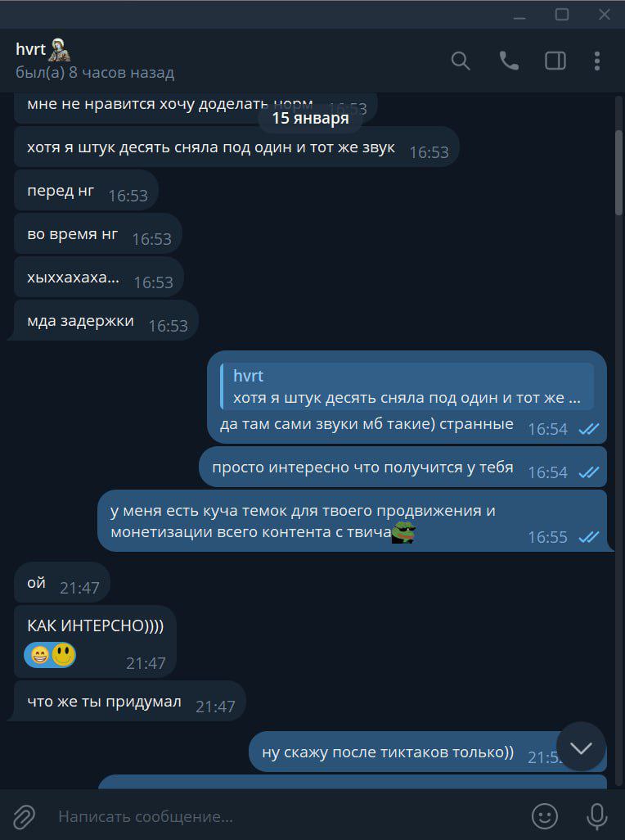Image resolution: width=625 pixels, height=840 pixels.
Task: Open hvrt profile from the chat header
Action: [95, 60]
